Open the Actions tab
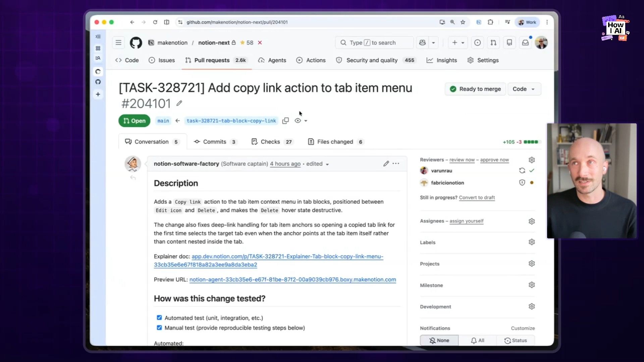Image resolution: width=644 pixels, height=362 pixels. (311, 60)
